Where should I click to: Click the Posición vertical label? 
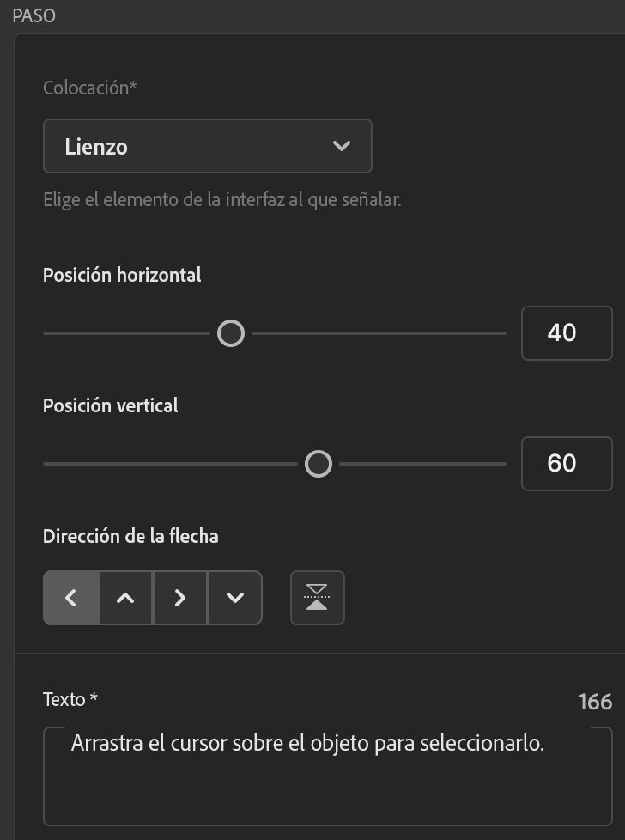pyautogui.click(x=111, y=405)
